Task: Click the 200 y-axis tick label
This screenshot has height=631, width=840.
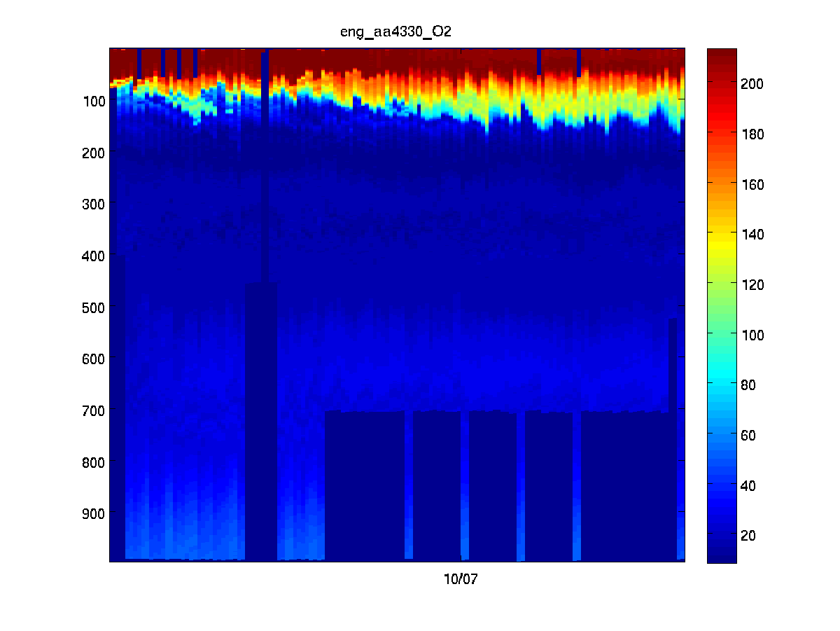Action: 93,153
